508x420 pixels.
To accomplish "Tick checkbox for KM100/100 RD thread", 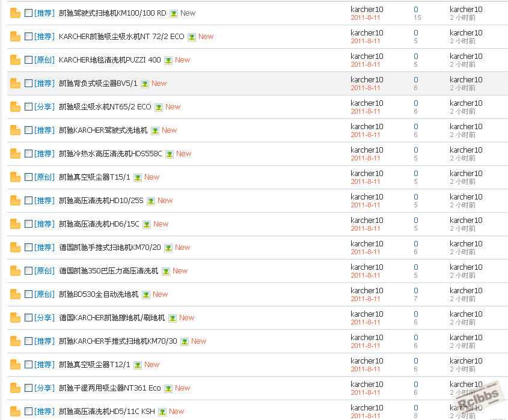I will pyautogui.click(x=28, y=13).
